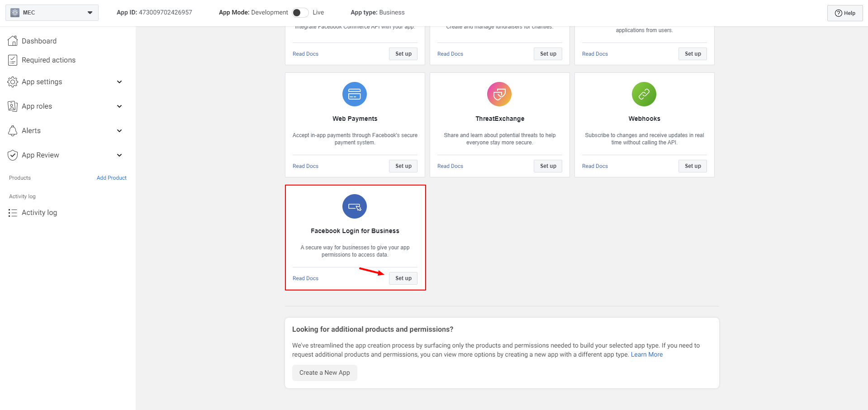Click the Required actions icon

click(13, 60)
